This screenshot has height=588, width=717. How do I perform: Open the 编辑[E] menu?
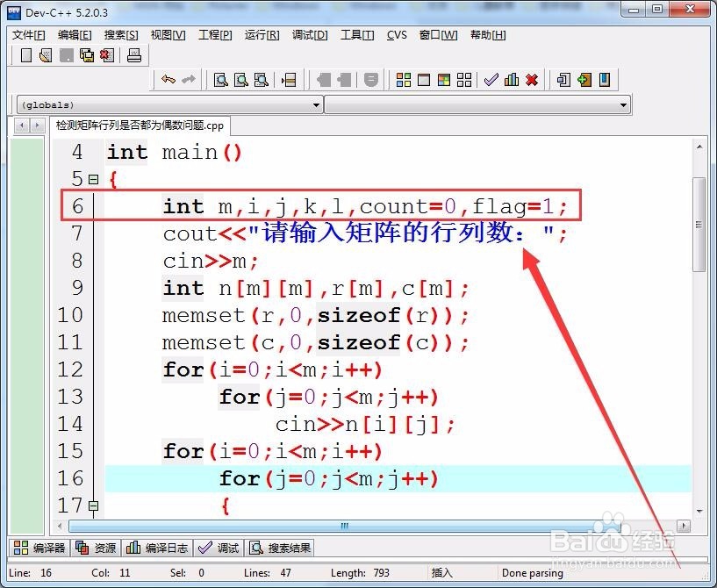tap(75, 35)
